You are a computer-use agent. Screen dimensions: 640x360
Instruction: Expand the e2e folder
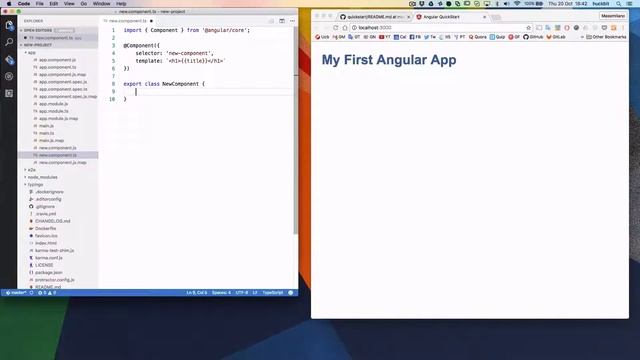31,170
